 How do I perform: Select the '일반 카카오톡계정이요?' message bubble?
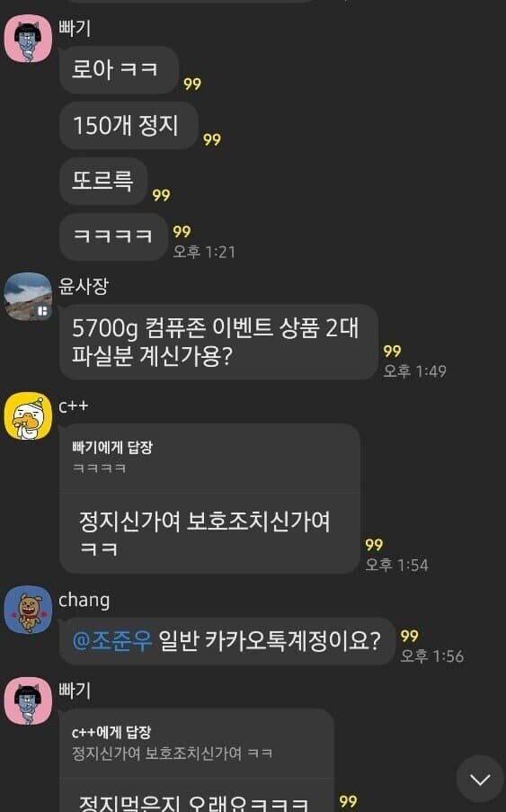(x=227, y=641)
